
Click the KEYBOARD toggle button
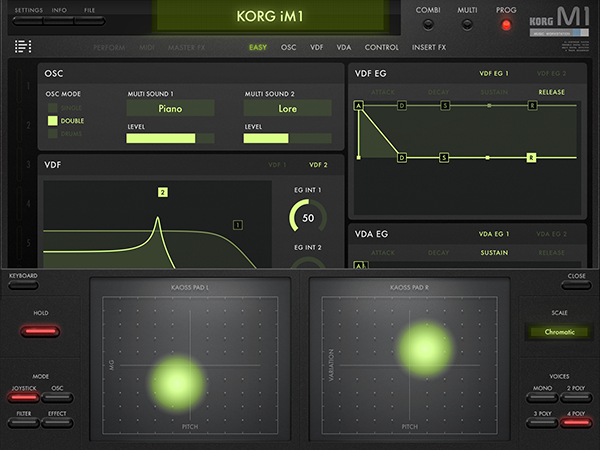[23, 284]
